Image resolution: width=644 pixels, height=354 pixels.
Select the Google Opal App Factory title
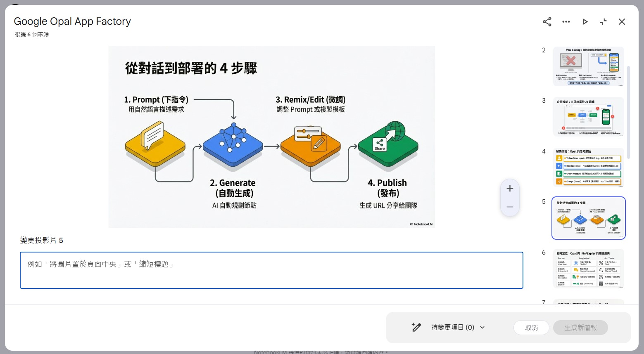coord(72,21)
